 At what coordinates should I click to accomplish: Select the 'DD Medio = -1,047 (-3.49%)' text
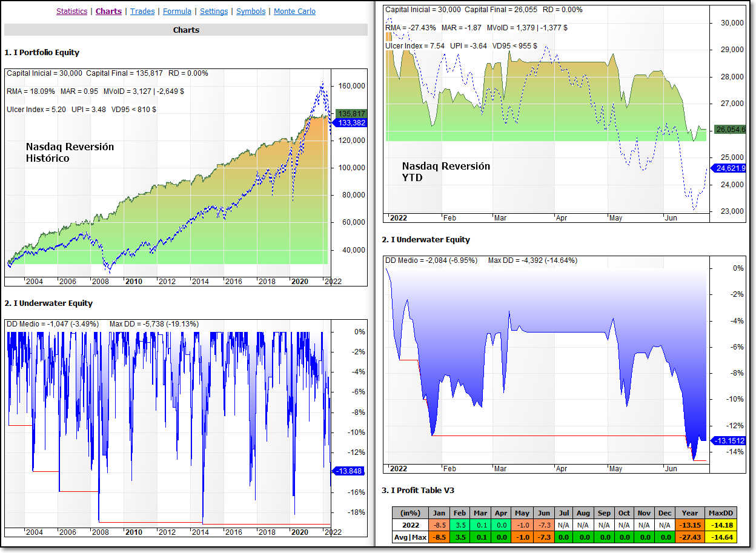[x=53, y=324]
